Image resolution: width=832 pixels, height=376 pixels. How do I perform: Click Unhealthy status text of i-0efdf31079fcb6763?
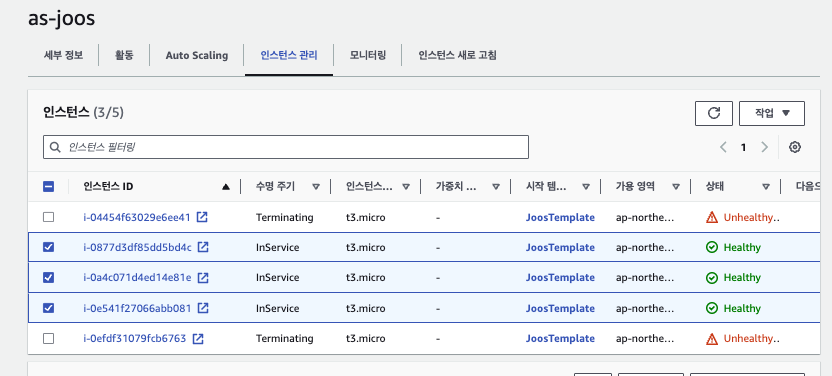[752, 338]
